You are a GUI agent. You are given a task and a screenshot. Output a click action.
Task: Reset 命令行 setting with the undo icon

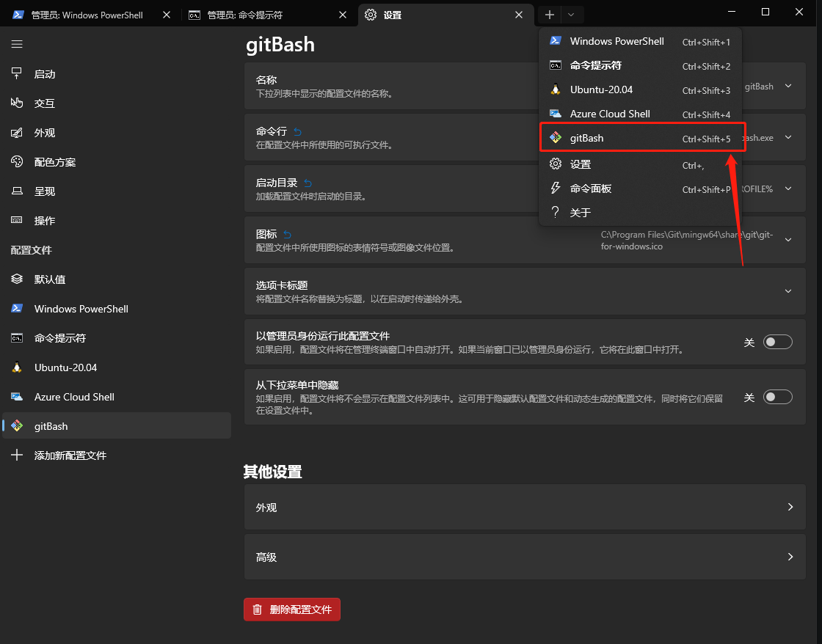tap(298, 131)
